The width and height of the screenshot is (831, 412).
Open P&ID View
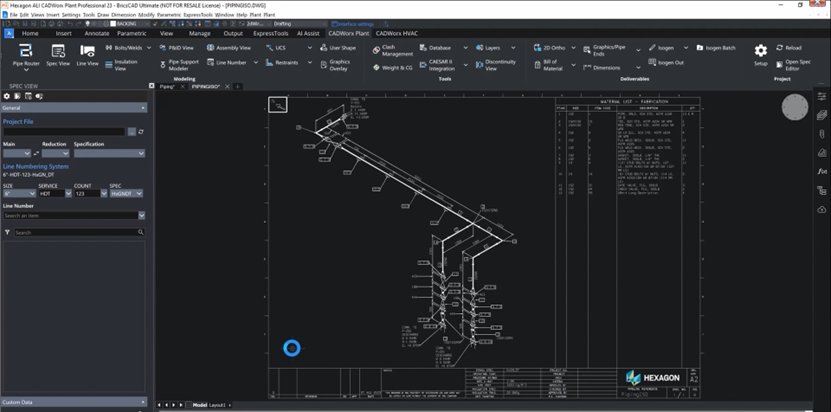tap(176, 48)
